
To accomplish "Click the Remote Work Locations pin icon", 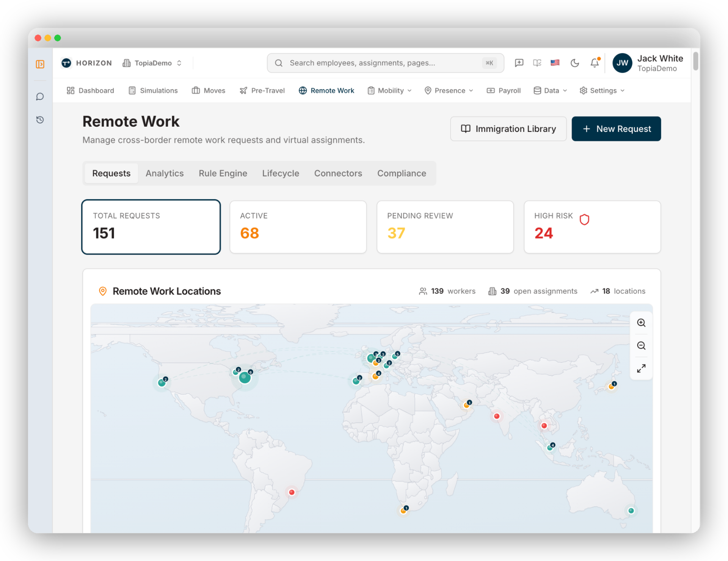I will point(102,291).
